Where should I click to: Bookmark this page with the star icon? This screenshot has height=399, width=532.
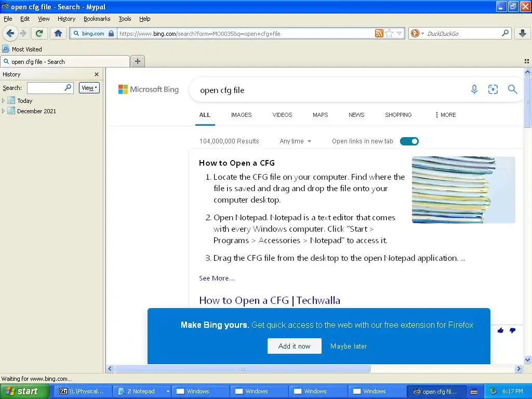pyautogui.click(x=389, y=33)
